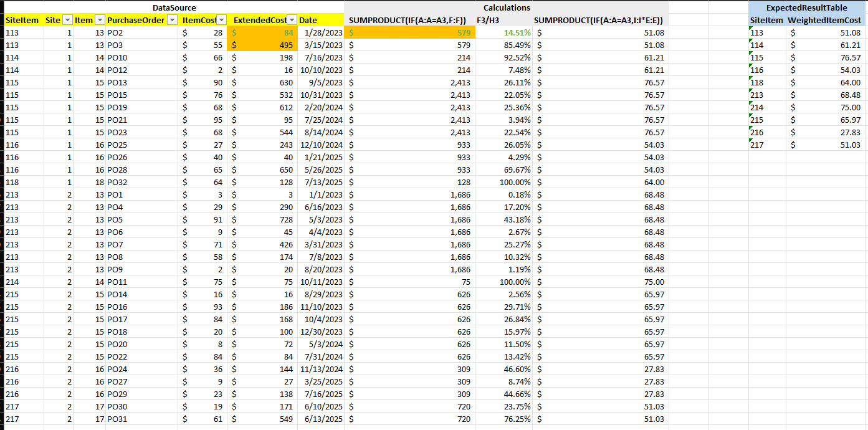The image size is (868, 430).
Task: Select the 76.25% percentage cell
Action: [x=503, y=419]
